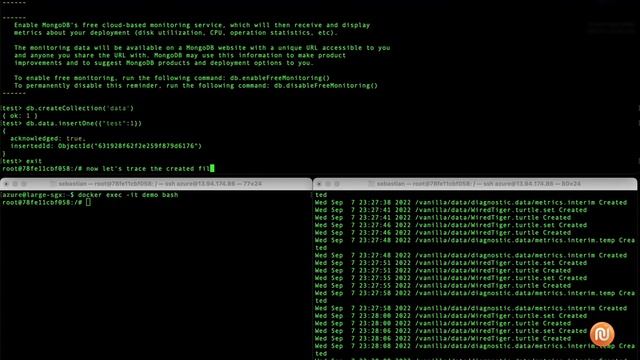Screen dimensions: 640x360
Task: Click the db.enableFreeMonitoring() command text
Action: click(x=280, y=78)
